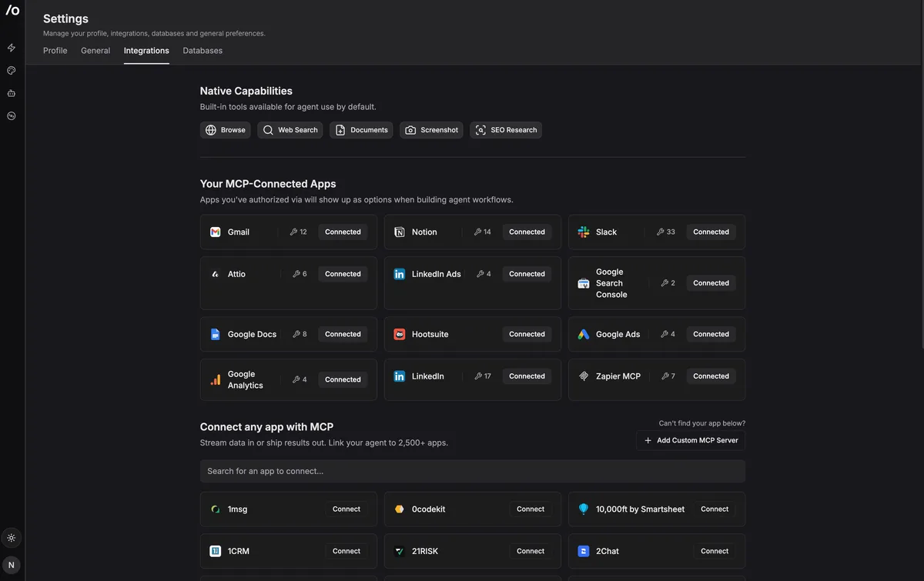Select the Integrations tab

click(x=146, y=51)
